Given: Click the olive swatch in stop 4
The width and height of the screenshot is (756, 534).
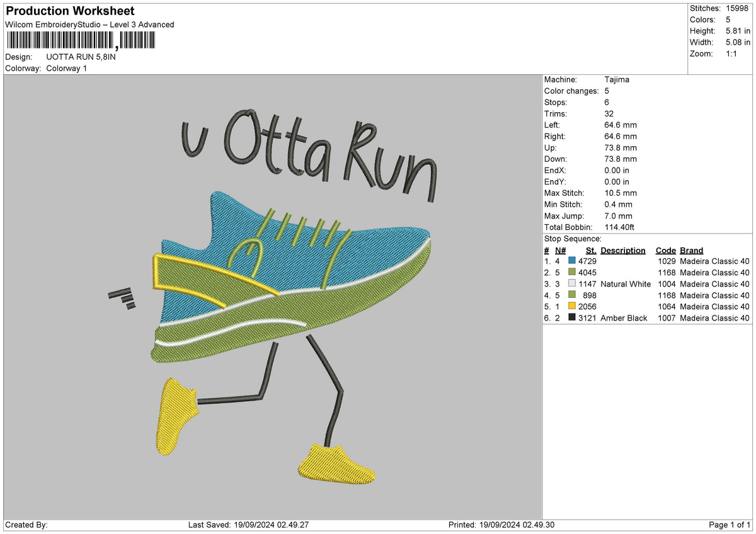Looking at the screenshot, I should coord(572,295).
